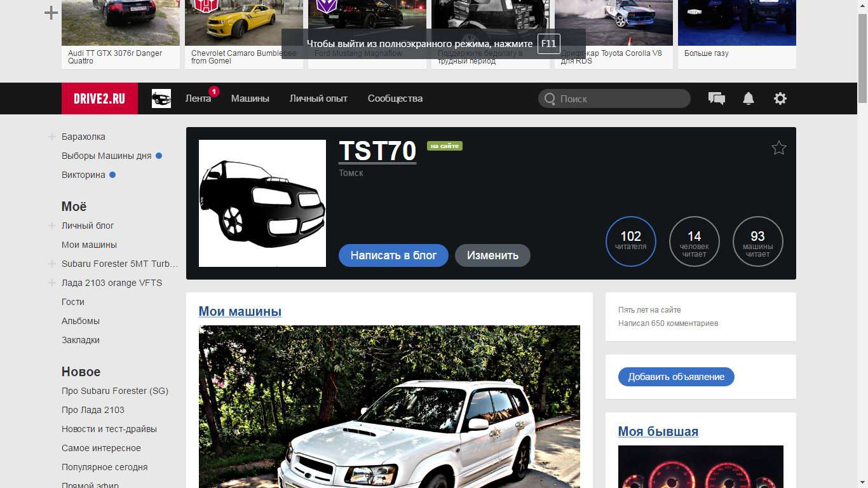Open the 14 человек читает counter
868x488 pixels.
[x=695, y=241]
